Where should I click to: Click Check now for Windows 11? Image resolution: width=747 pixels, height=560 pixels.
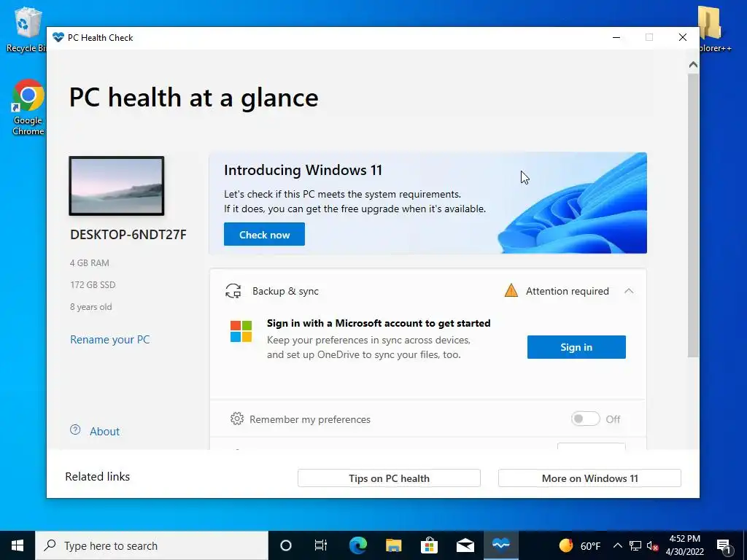click(x=264, y=234)
